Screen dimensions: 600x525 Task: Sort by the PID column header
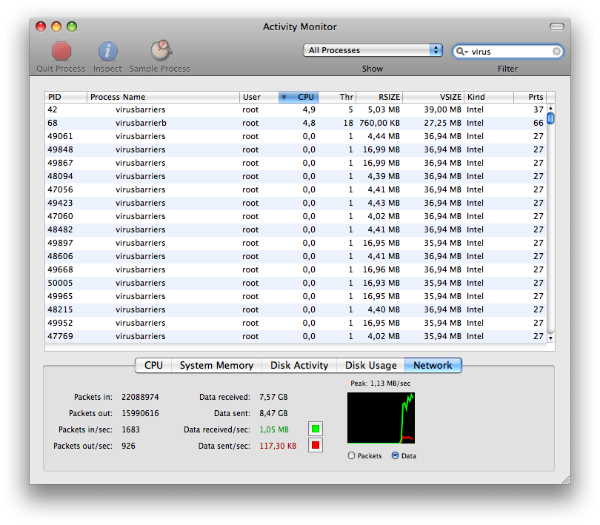[x=66, y=97]
